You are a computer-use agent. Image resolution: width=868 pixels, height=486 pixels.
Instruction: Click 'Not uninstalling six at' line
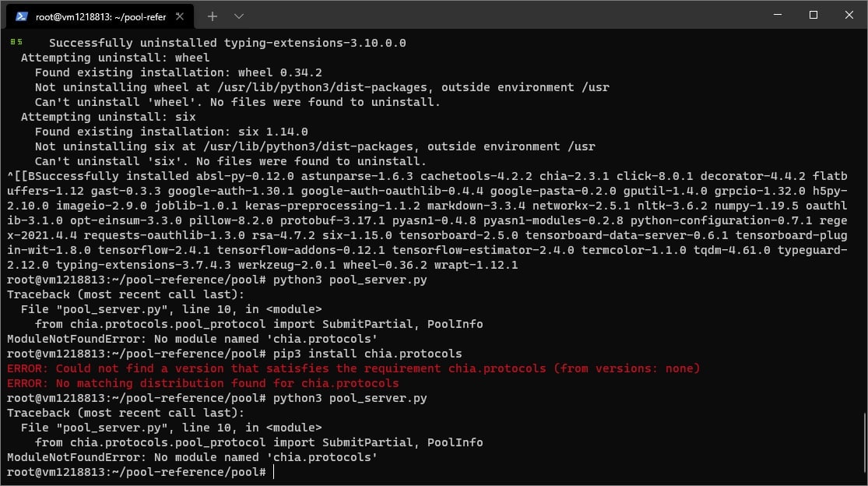[x=315, y=146]
